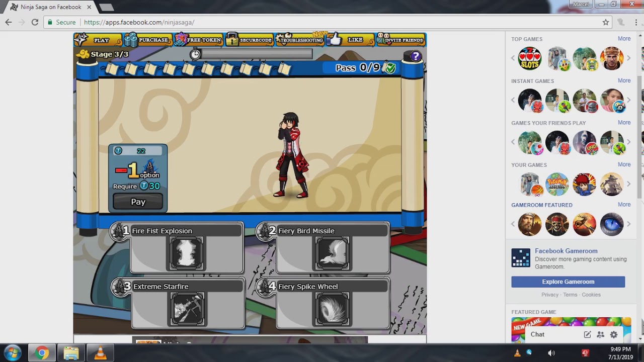Image resolution: width=644 pixels, height=362 pixels.
Task: Open the Terms link
Action: click(x=570, y=295)
